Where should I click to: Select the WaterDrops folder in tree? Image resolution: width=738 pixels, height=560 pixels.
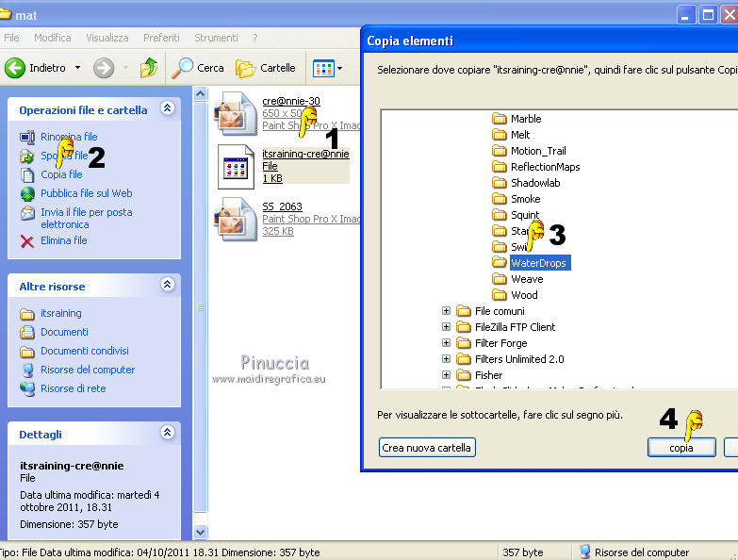539,263
